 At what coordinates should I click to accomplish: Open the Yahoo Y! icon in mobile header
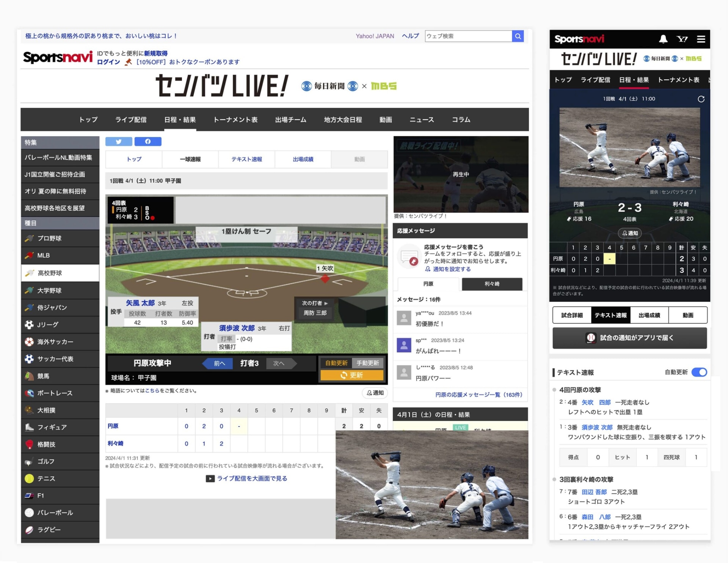pos(682,39)
